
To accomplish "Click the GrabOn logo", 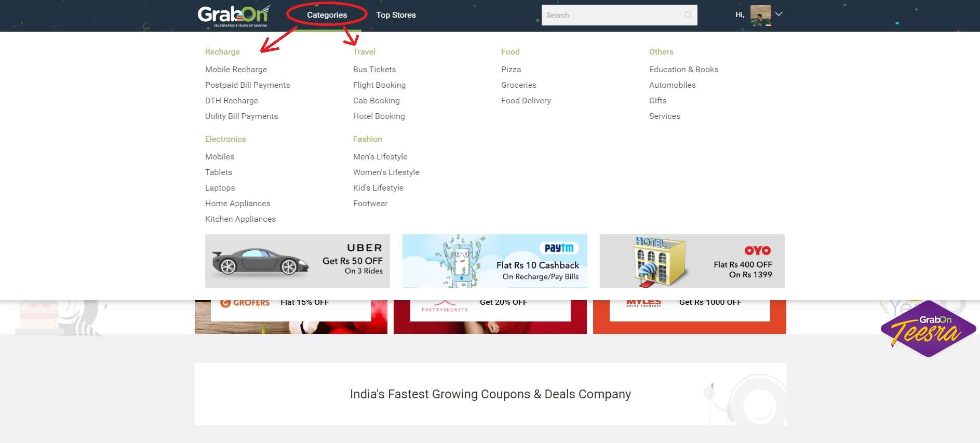I will point(234,16).
